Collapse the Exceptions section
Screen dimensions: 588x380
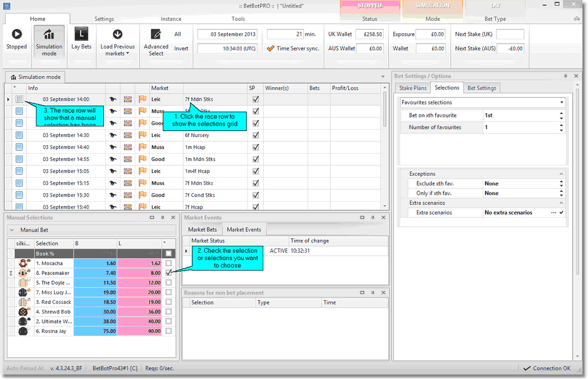(562, 174)
